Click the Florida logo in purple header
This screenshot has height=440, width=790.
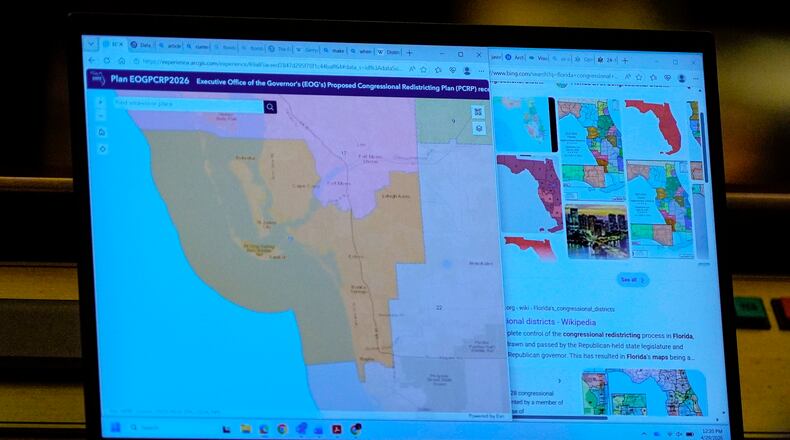pos(97,78)
